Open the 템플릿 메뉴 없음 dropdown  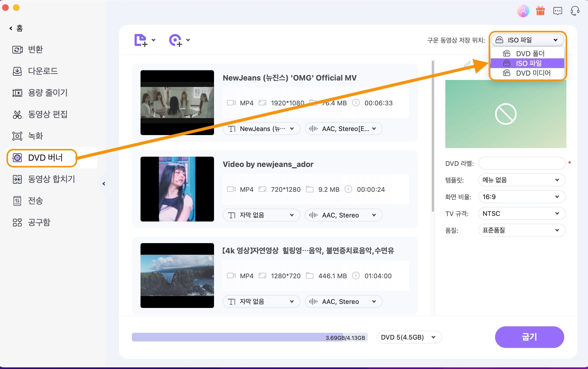(522, 180)
